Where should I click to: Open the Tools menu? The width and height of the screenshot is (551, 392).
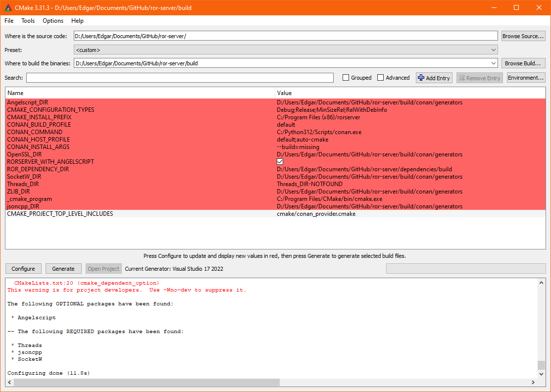point(28,21)
